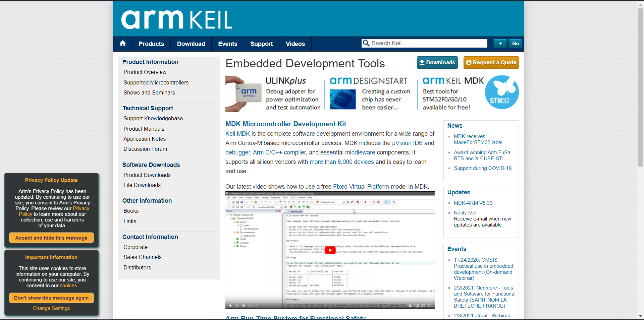Click the DesignStart chip image

pyautogui.click(x=342, y=99)
